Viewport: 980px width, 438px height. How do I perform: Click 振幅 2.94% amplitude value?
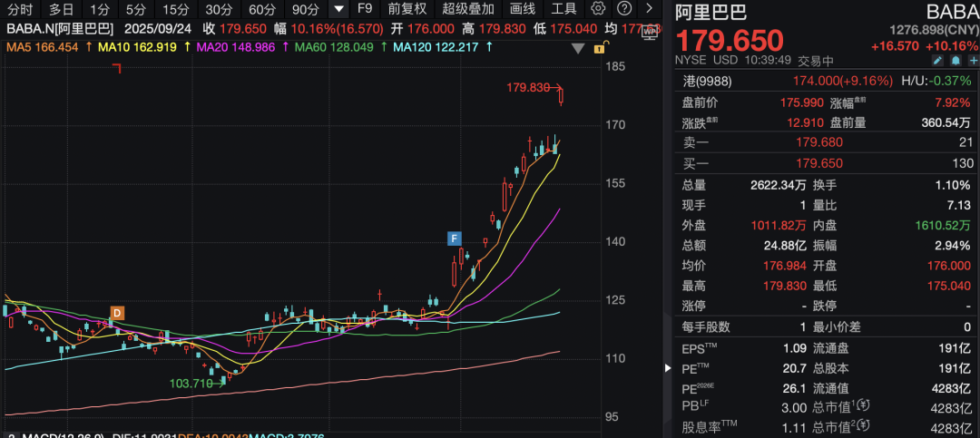click(x=953, y=246)
